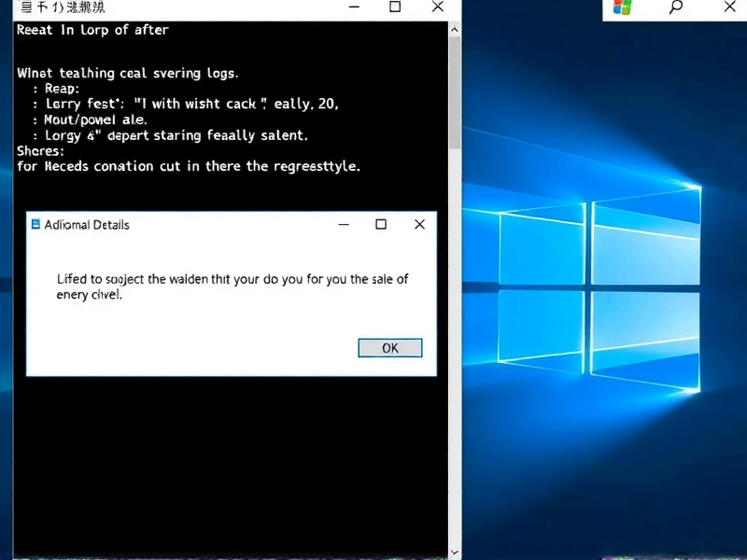Close the Adiomal Details dialog
Screen dimensions: 747x560
419,224
